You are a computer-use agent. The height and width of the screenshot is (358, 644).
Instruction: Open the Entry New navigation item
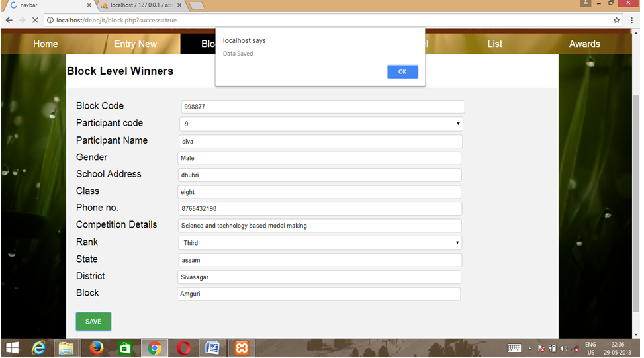point(135,44)
